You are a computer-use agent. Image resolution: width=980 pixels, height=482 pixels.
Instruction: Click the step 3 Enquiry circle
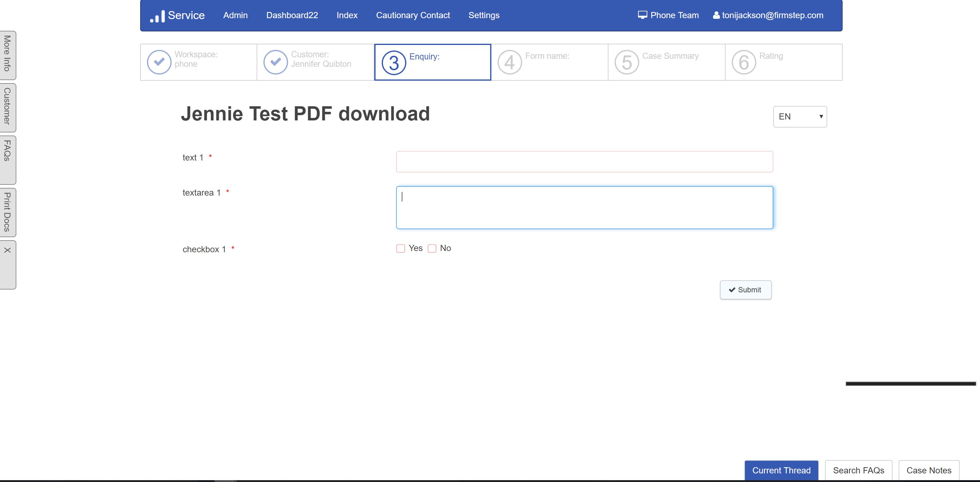(x=394, y=63)
